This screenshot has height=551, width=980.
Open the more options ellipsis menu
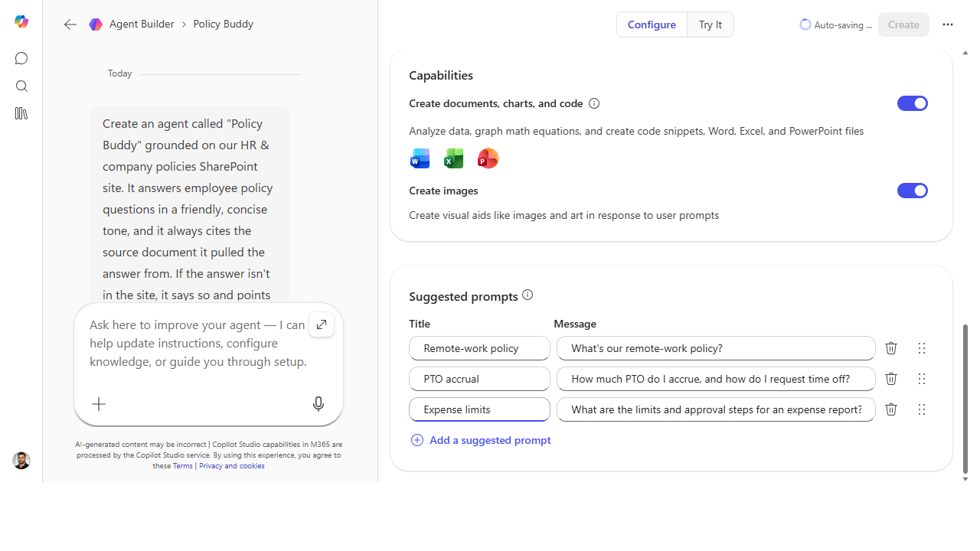pos(948,24)
